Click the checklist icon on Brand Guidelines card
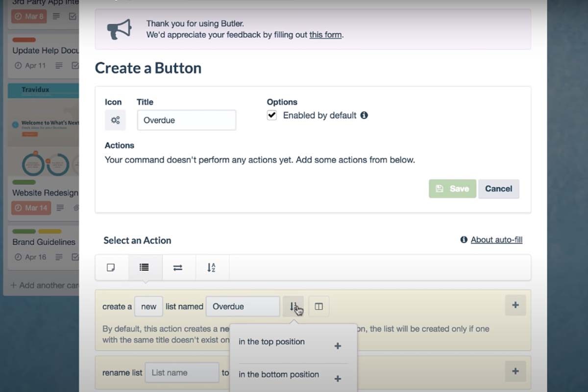The image size is (588, 392). 74,257
